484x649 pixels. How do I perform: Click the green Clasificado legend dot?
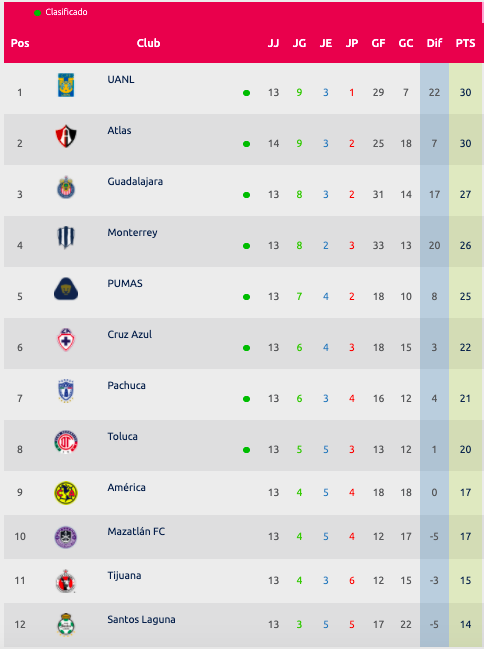pyautogui.click(x=37, y=13)
